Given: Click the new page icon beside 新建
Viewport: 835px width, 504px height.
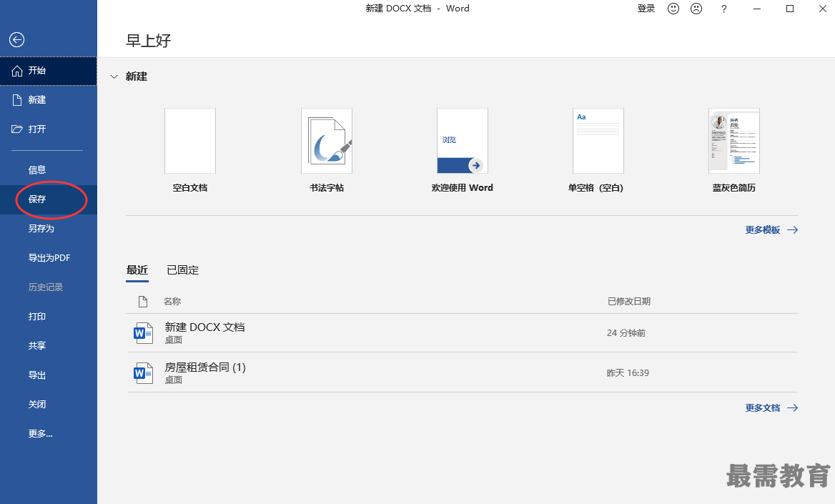Looking at the screenshot, I should coord(17,100).
